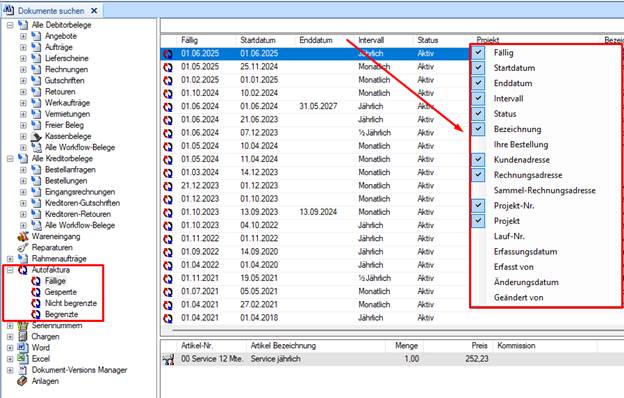Toggle the Rechnungsadresse column checkbox
This screenshot has height=398, width=624.
click(x=478, y=175)
